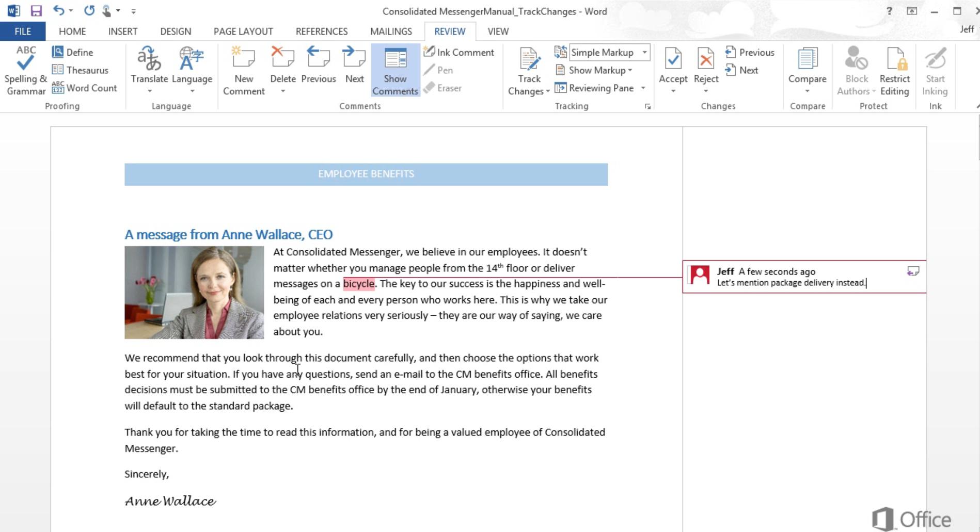Screen dimensions: 980x532
Task: Open the Tracking group dialog launcher
Action: 647,106
